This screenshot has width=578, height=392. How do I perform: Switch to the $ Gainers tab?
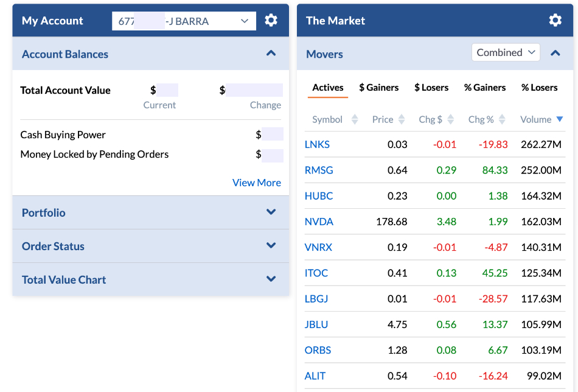[x=378, y=88]
